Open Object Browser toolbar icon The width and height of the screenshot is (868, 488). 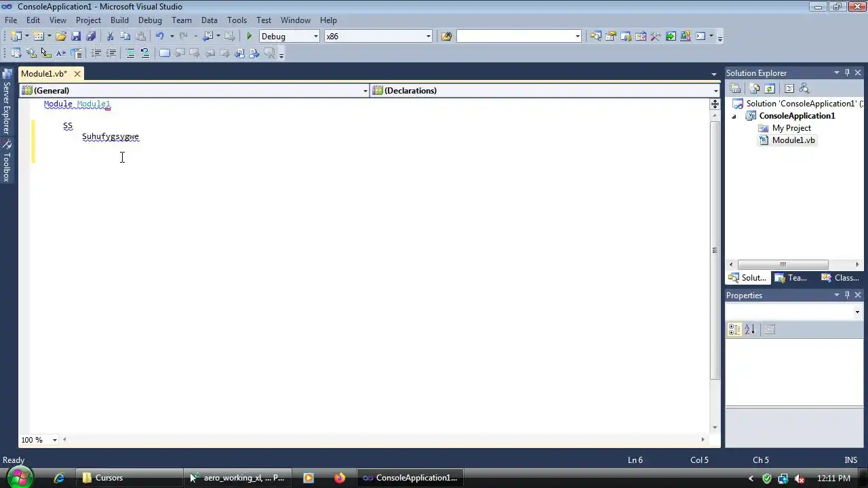[640, 36]
